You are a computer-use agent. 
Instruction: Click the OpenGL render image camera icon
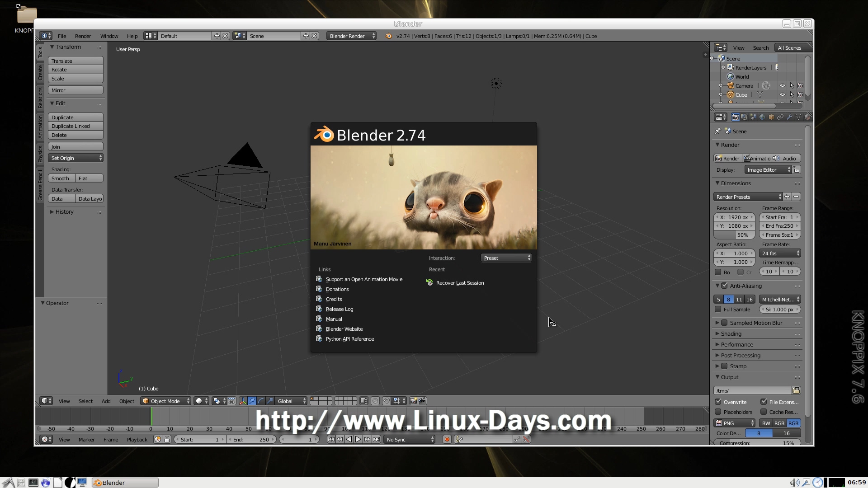click(413, 401)
